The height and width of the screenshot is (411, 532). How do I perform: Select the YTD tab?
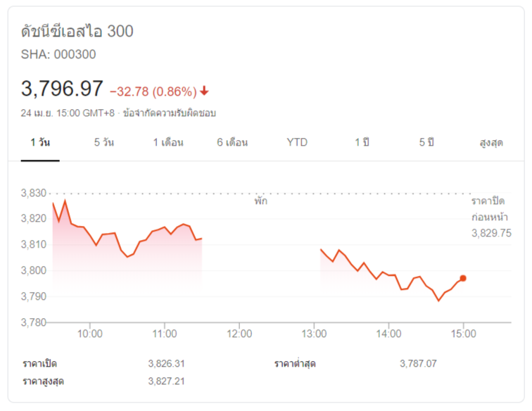point(297,143)
